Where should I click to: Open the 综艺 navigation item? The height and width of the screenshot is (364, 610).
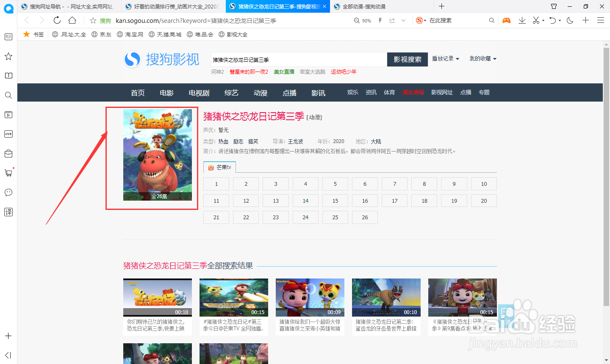click(x=231, y=93)
